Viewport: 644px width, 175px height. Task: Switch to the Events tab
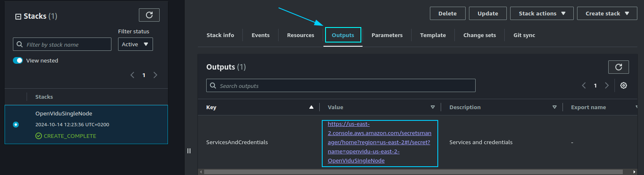pos(260,35)
